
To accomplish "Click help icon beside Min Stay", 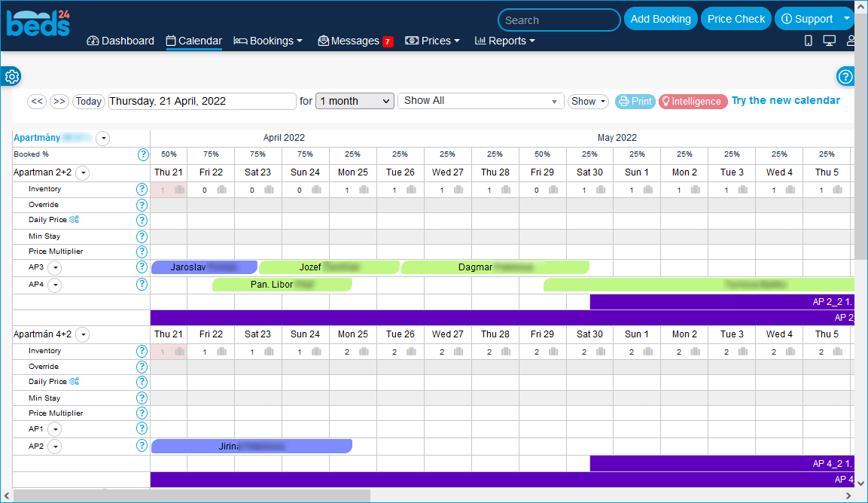I will 142,236.
